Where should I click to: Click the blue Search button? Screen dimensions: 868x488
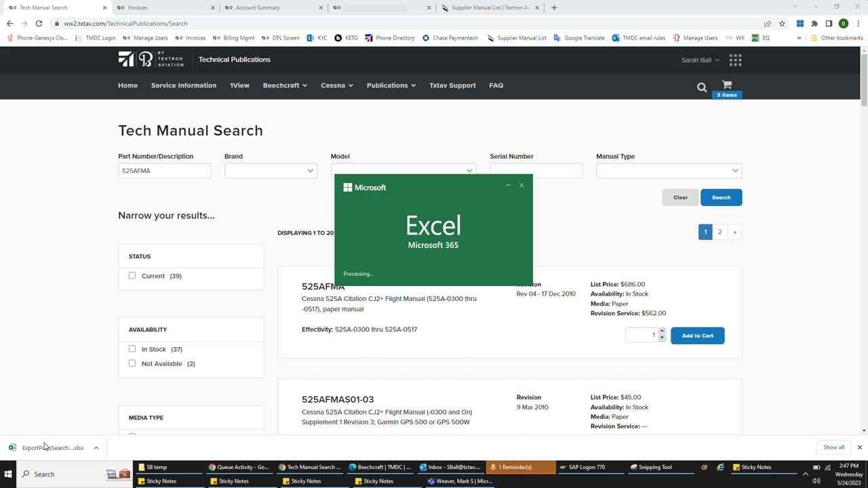721,197
